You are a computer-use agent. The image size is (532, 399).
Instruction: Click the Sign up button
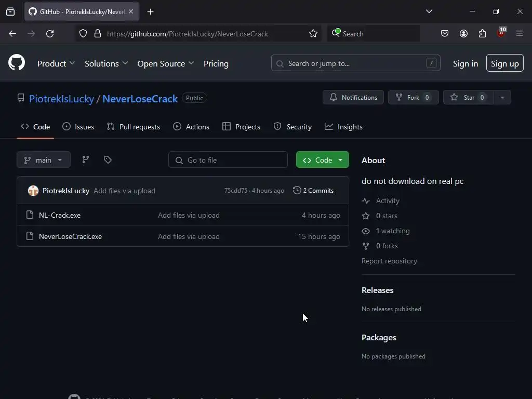tap(504, 63)
